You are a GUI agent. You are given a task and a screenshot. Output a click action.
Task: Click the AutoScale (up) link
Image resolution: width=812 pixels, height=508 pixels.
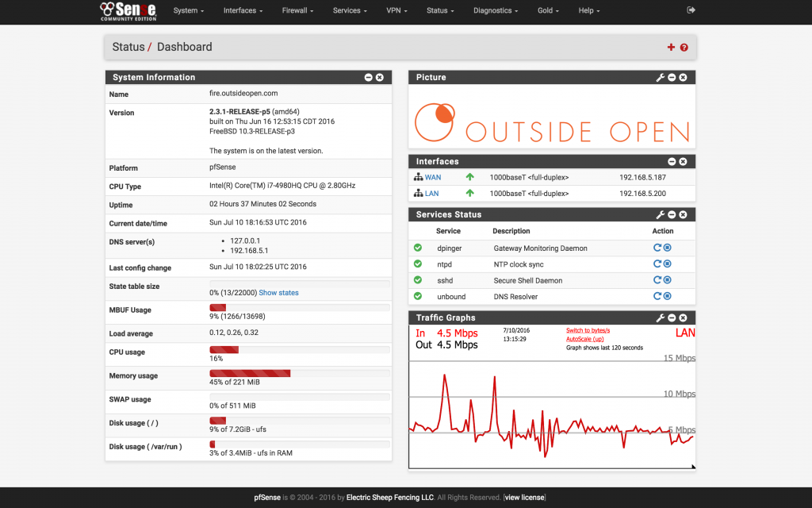pos(584,339)
